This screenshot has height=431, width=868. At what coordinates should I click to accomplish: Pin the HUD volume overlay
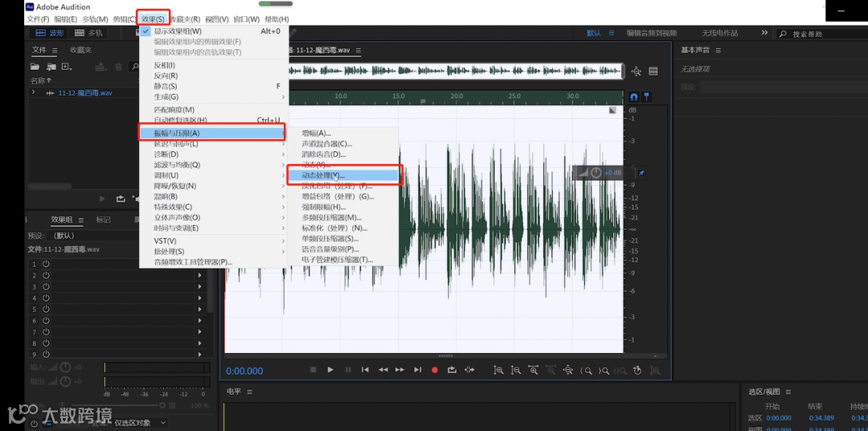point(641,173)
